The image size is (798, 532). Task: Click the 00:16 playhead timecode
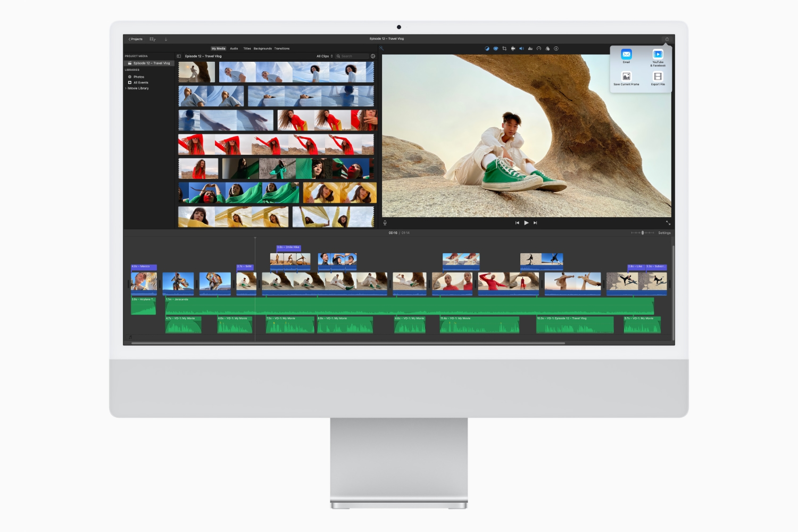point(393,233)
